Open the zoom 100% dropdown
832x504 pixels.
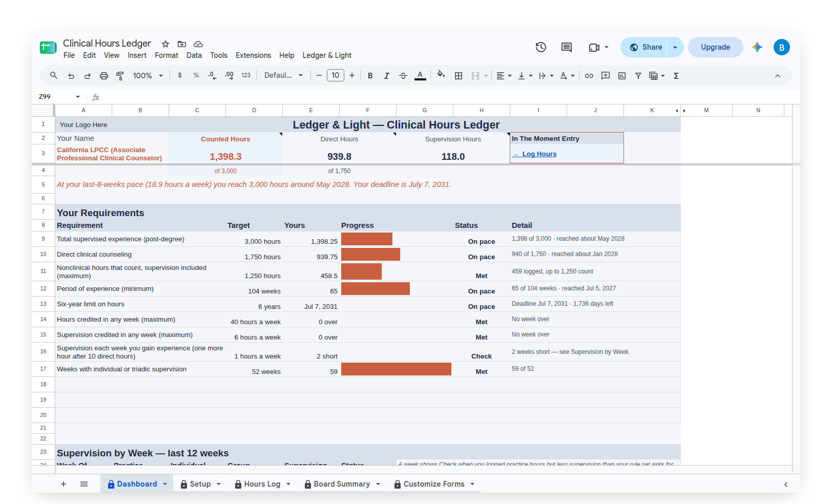(x=148, y=76)
